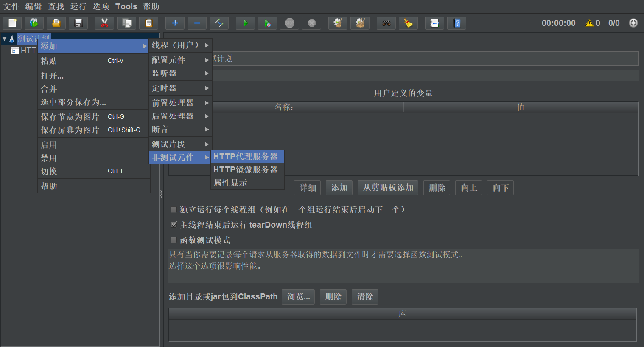
Task: Click the Cut scissors icon
Action: tap(104, 23)
